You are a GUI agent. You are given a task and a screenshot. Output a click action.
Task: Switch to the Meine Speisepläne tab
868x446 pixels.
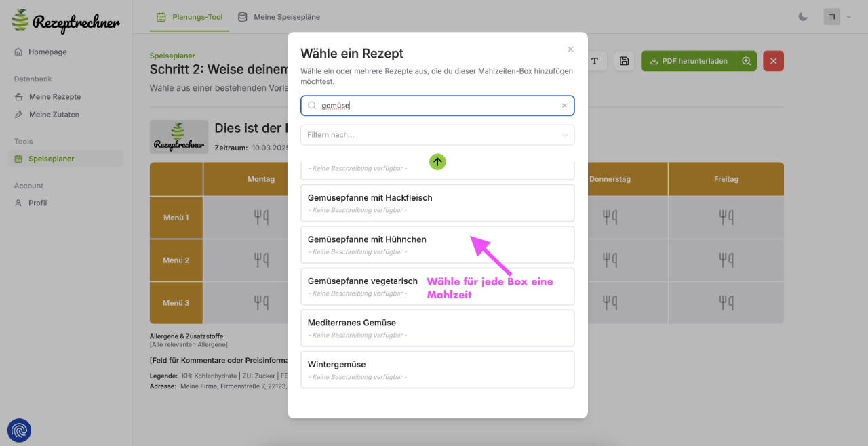coord(279,17)
